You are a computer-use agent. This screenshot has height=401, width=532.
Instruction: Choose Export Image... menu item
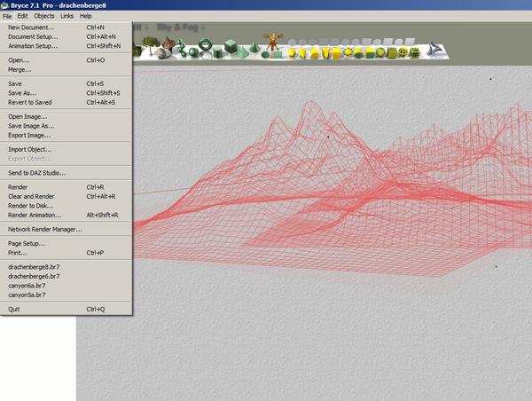click(x=66, y=135)
